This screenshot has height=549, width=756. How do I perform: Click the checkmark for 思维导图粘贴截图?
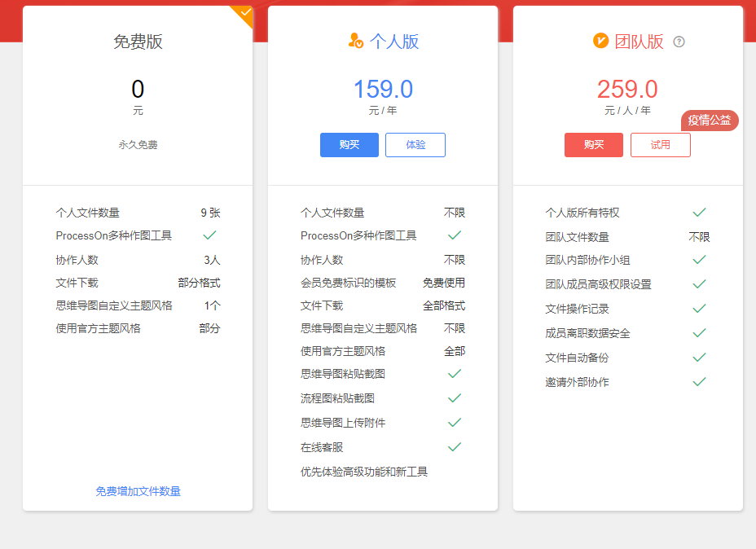click(x=455, y=374)
